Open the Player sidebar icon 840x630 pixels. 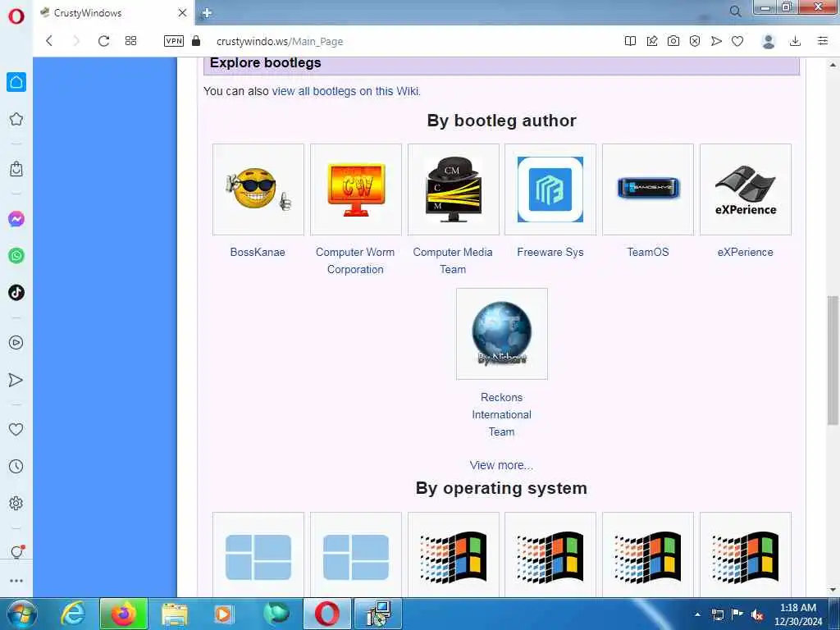[16, 343]
